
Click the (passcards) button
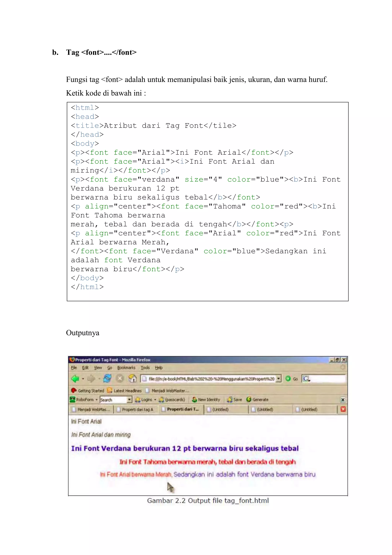coord(172,400)
